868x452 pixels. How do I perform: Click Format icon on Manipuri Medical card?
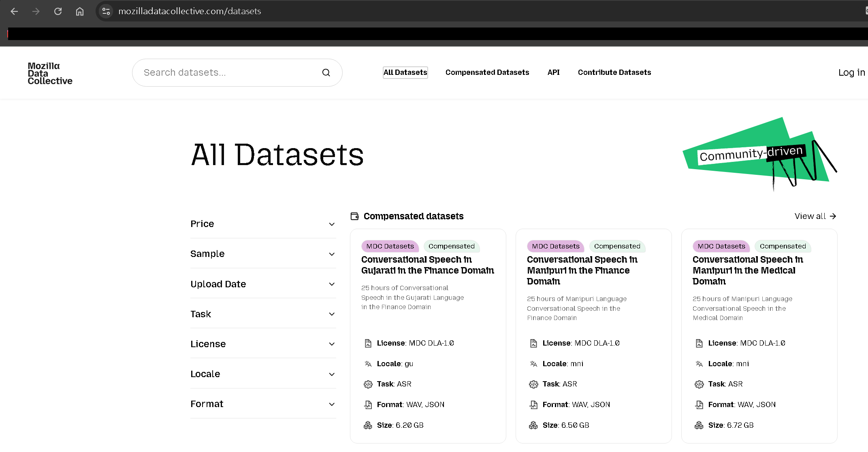click(x=699, y=405)
